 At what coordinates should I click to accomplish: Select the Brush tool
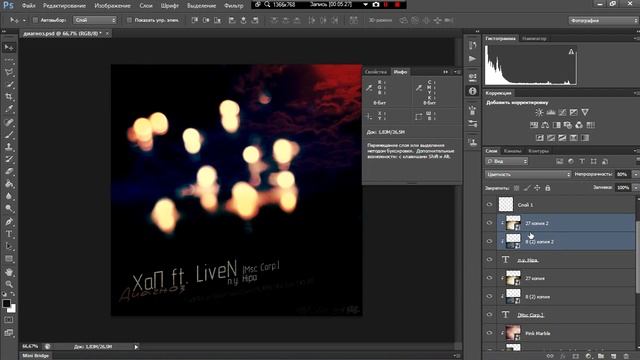click(x=9, y=134)
